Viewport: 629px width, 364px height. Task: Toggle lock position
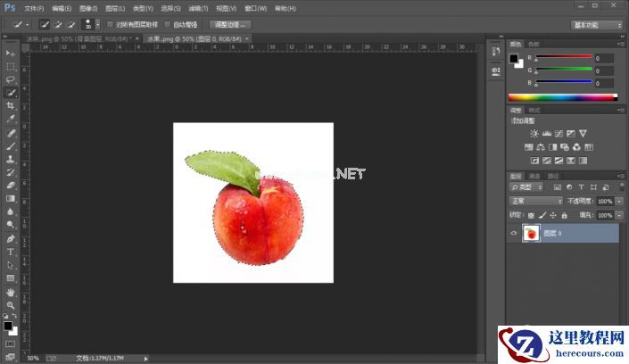click(553, 216)
